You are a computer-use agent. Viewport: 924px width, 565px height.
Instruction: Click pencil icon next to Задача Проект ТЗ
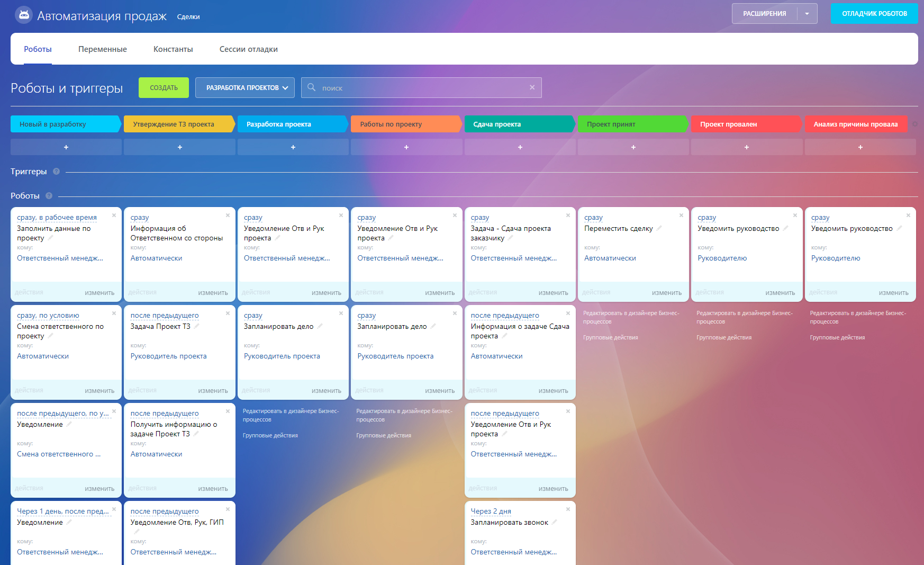(197, 326)
